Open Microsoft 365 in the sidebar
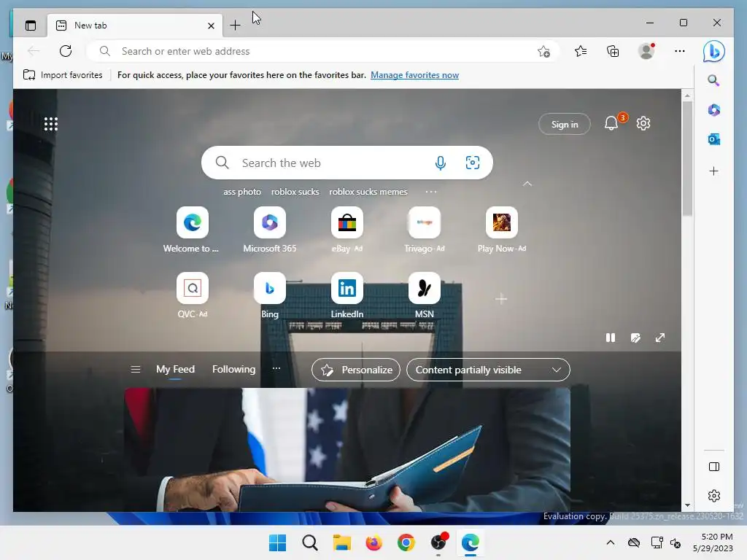The width and height of the screenshot is (747, 560). tap(713, 110)
